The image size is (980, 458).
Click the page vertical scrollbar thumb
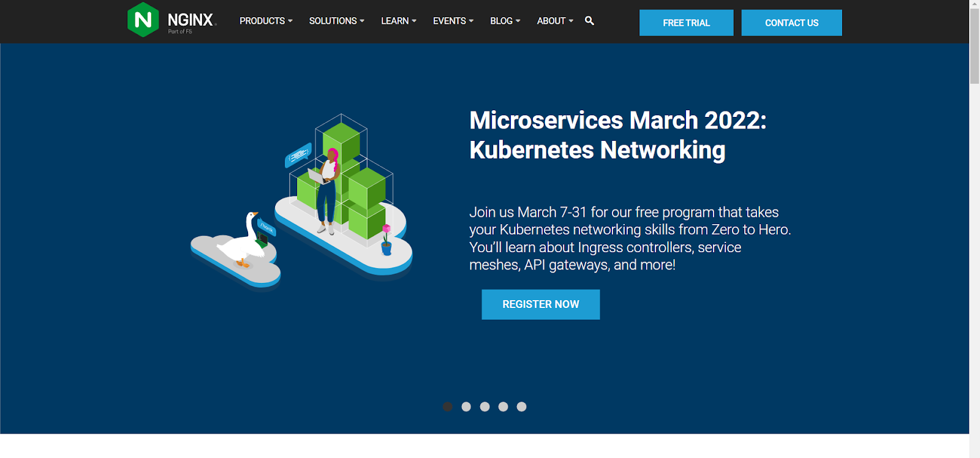974,46
